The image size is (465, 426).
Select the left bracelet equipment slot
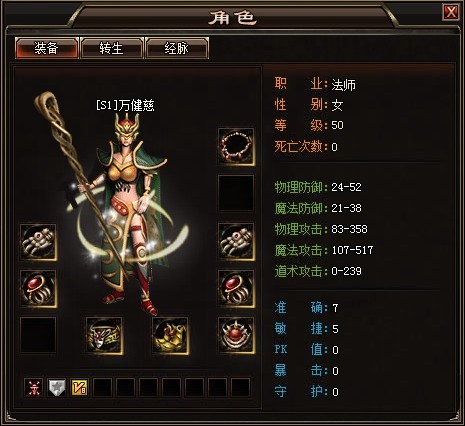click(38, 242)
